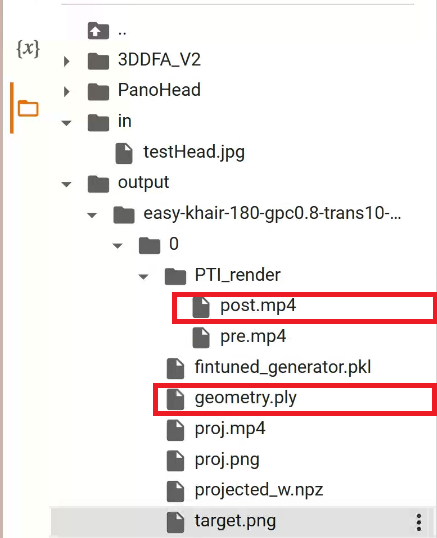The image size is (437, 538).
Task: Collapse the folder named 0
Action: coord(118,246)
